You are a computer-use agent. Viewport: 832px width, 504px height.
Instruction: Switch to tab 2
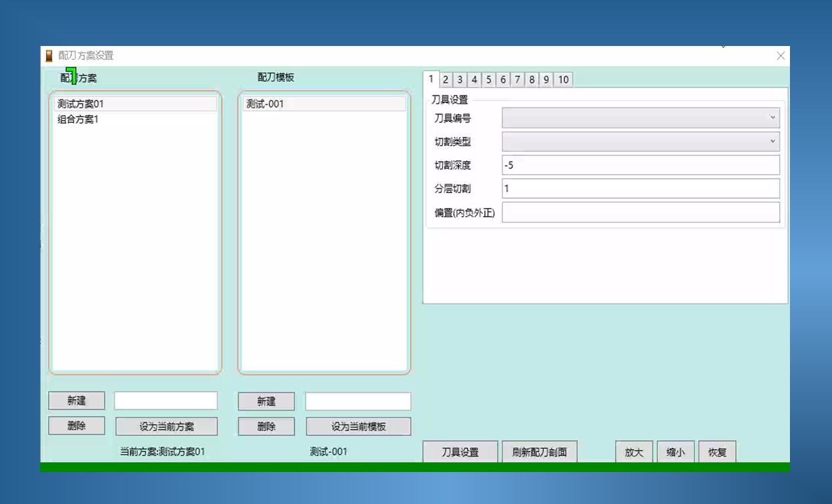(x=446, y=80)
